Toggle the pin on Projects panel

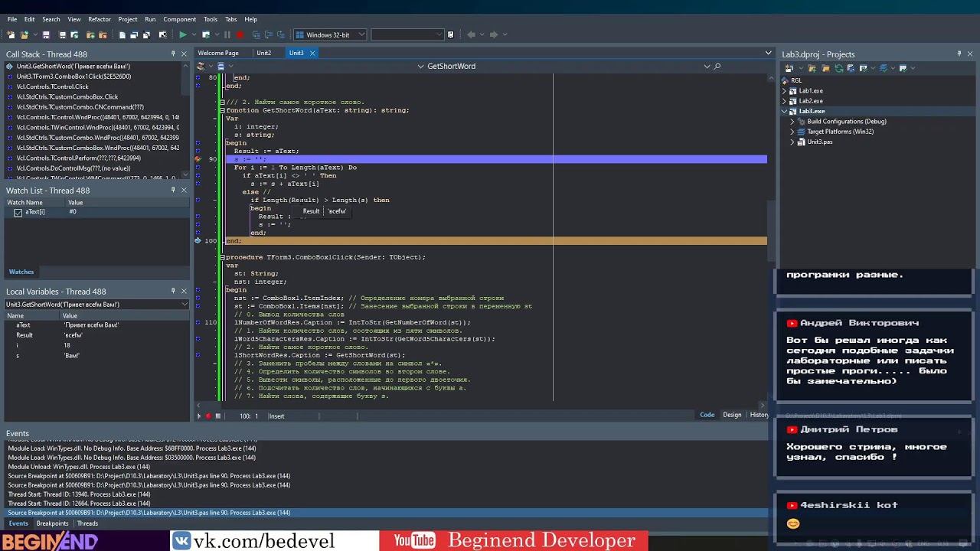959,54
